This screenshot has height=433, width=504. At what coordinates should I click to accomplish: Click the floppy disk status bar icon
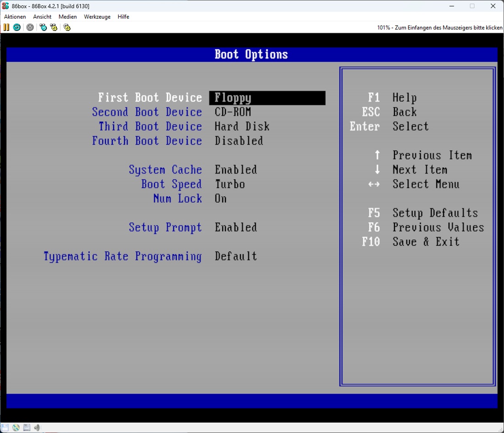pos(5,428)
